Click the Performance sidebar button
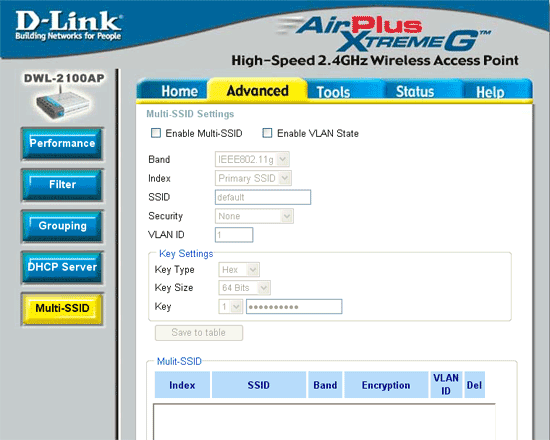The image size is (550, 440). [62, 144]
